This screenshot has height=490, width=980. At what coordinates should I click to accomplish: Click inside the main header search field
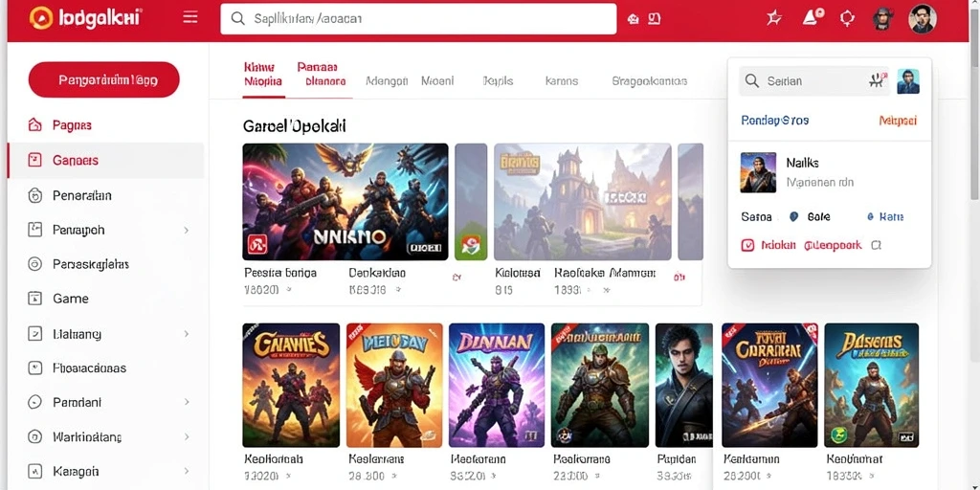418,19
